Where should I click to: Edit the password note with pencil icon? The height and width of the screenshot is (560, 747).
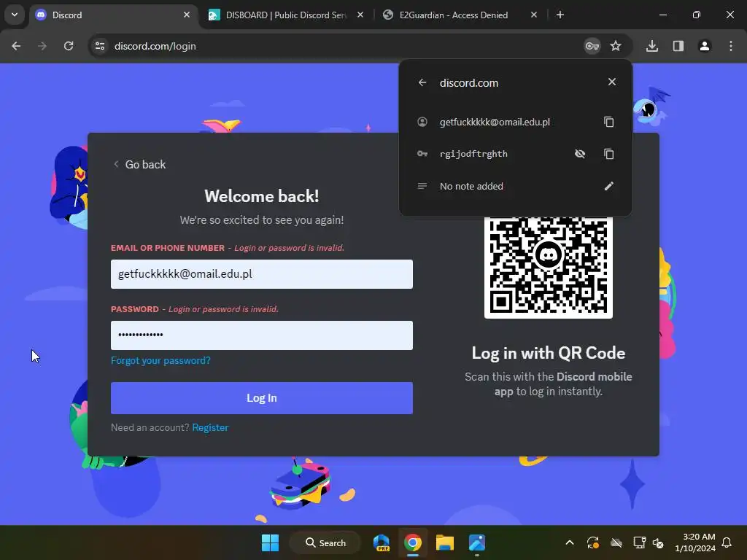coord(609,186)
